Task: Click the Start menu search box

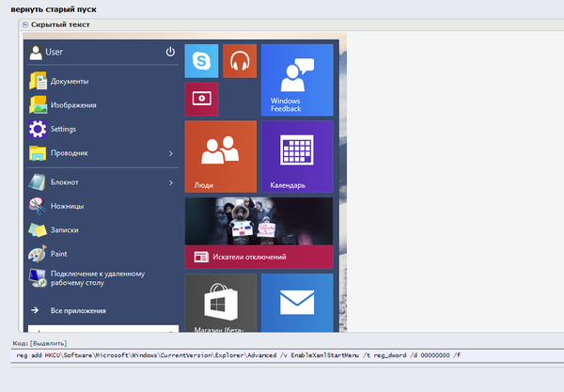Action: (x=103, y=329)
